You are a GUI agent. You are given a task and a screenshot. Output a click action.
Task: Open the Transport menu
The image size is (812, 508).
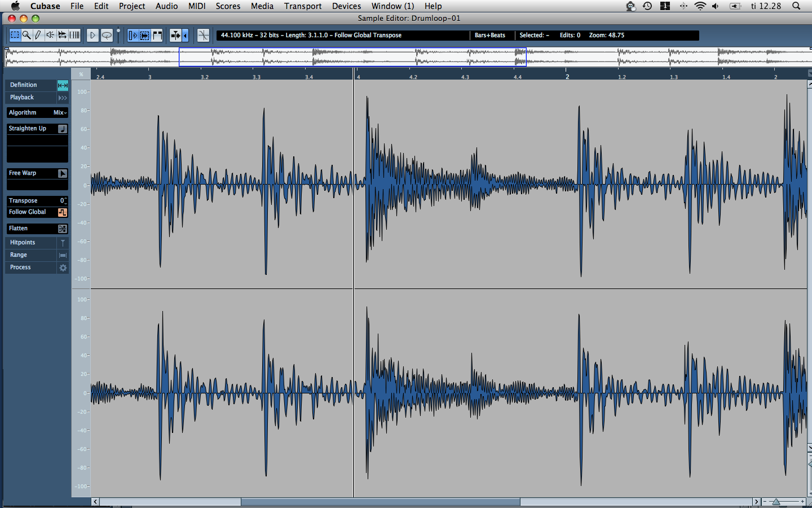[303, 6]
